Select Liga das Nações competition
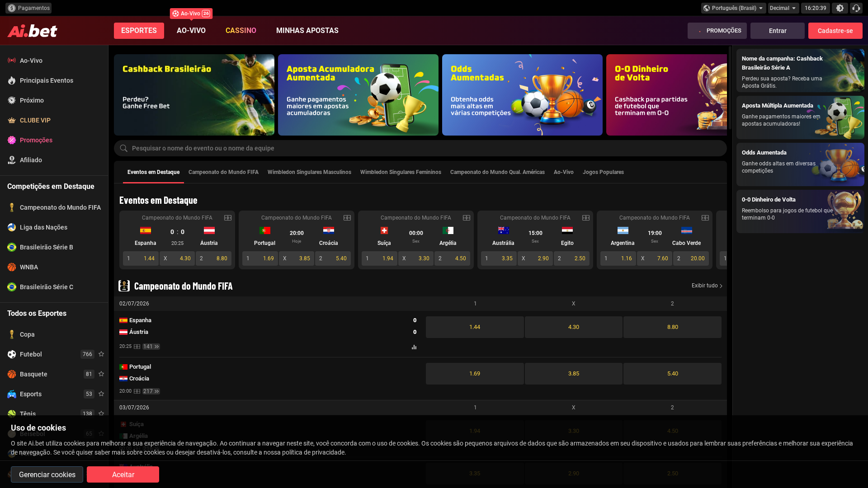This screenshot has width=868, height=488. click(54, 227)
